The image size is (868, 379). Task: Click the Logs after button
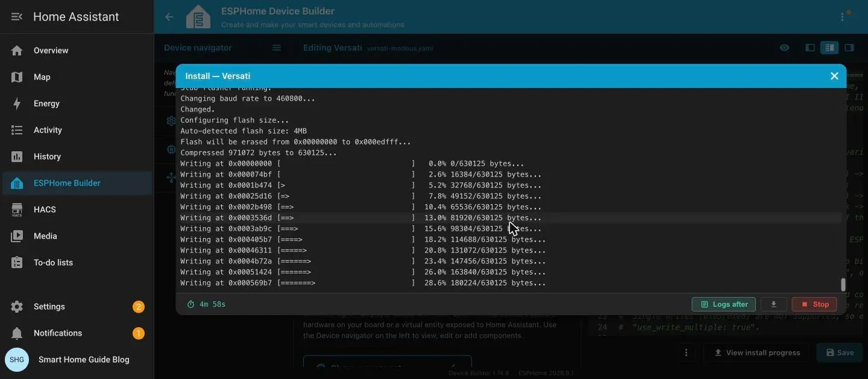724,304
